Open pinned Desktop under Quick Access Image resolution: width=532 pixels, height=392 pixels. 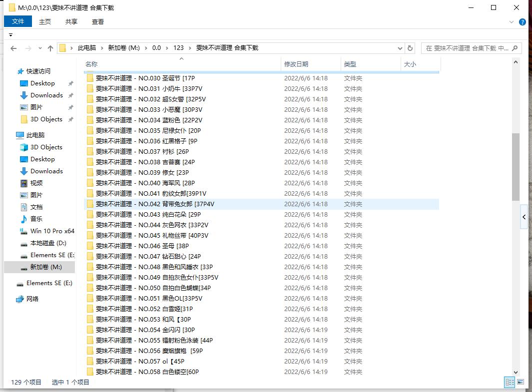pos(42,83)
